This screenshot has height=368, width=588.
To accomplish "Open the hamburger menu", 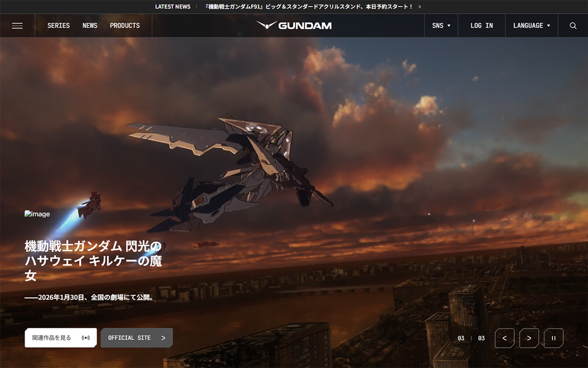I will [x=17, y=26].
